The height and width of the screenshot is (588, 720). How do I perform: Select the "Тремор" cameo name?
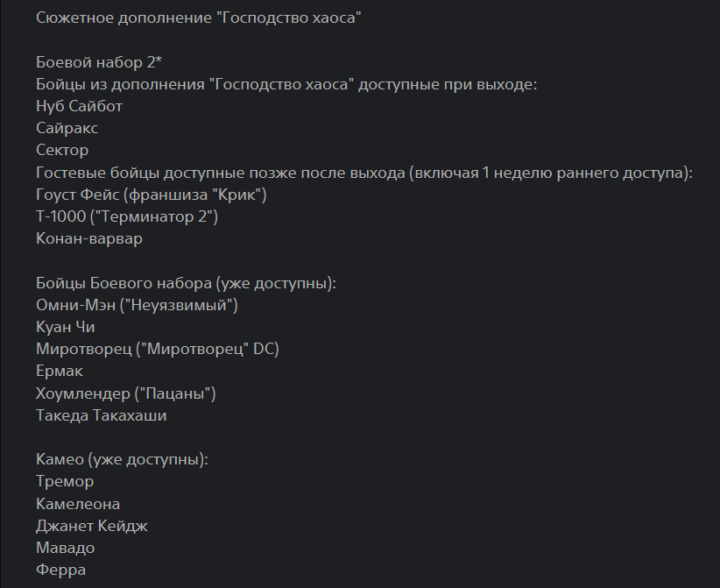(65, 481)
